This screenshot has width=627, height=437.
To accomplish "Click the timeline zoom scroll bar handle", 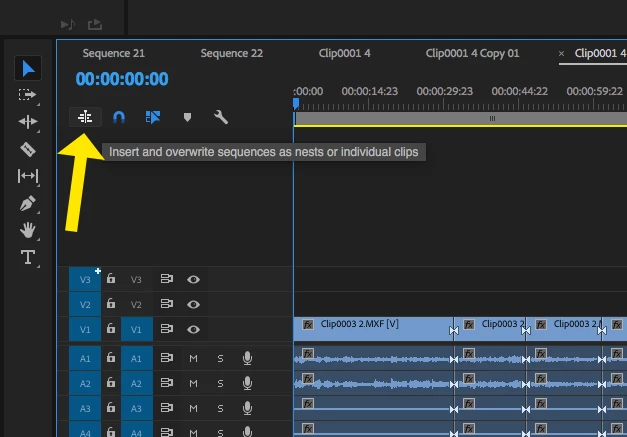I will pos(492,118).
